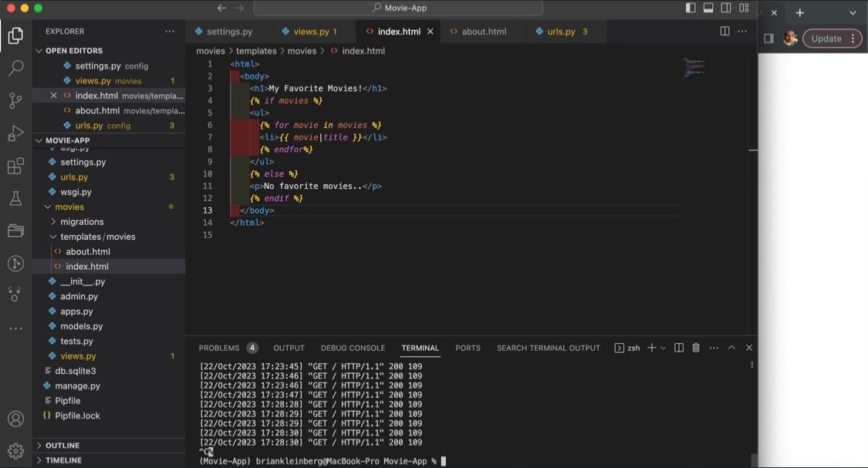Go forward using title bar arrow

tap(239, 8)
